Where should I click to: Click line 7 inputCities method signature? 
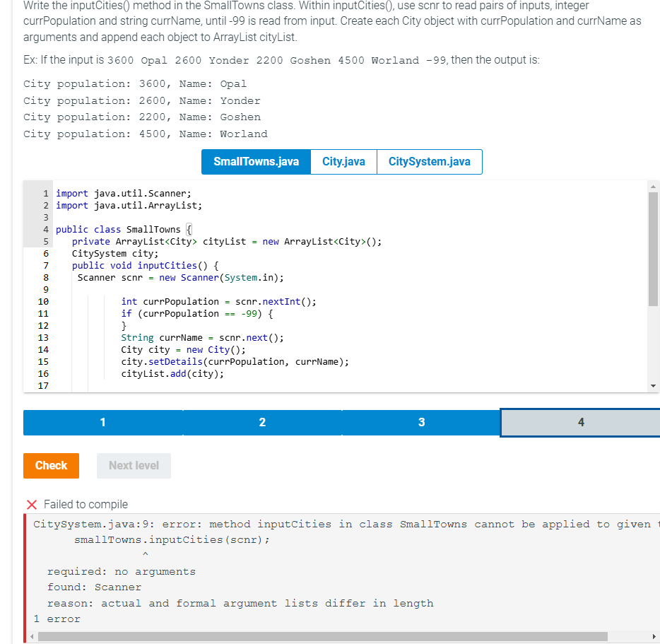coord(146,266)
